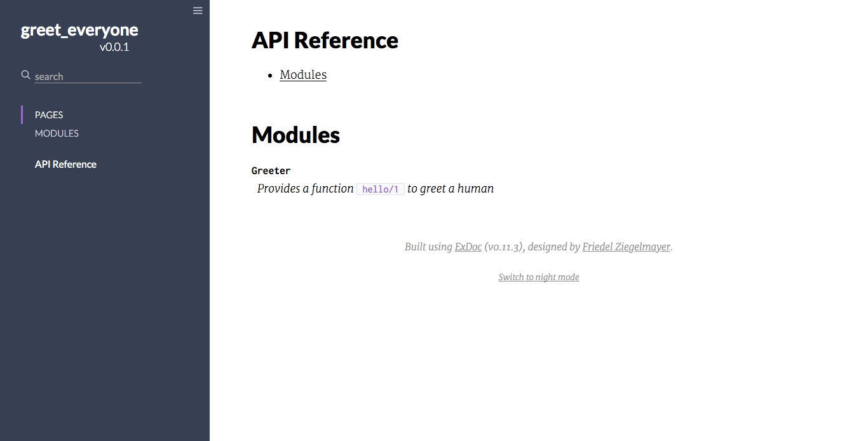Open Friedel Ziegelmayer designer link

pyautogui.click(x=627, y=247)
